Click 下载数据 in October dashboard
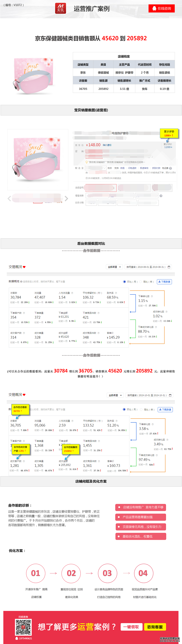The height and width of the screenshot is (644, 182). point(165,410)
